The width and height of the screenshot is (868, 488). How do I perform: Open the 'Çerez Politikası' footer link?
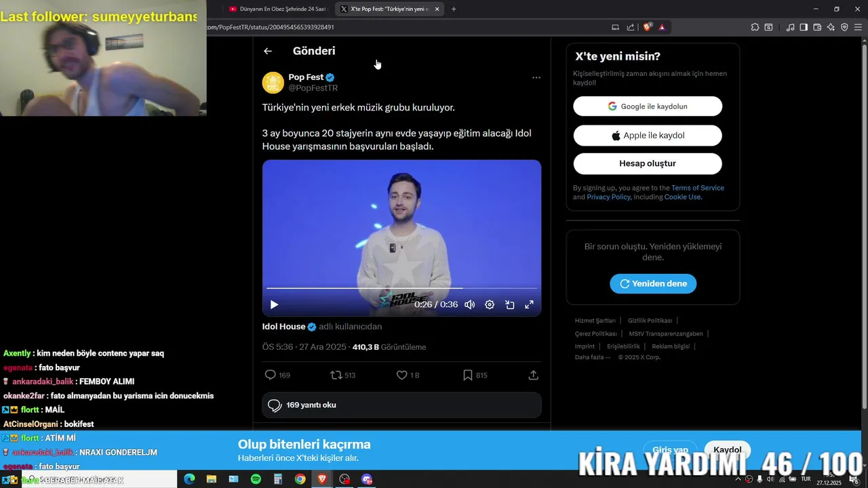[595, 333]
